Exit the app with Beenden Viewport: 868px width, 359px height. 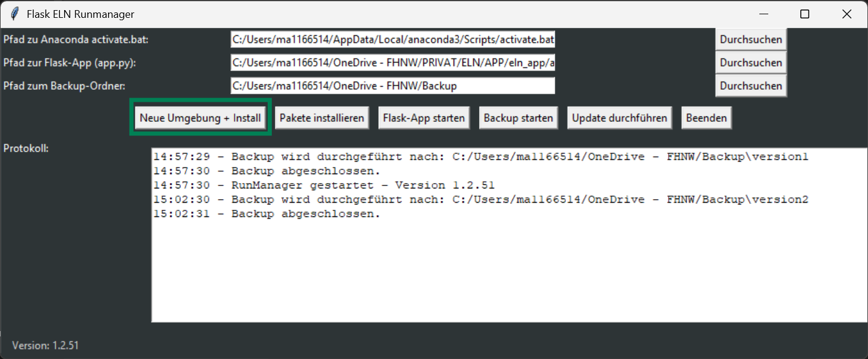coord(707,118)
